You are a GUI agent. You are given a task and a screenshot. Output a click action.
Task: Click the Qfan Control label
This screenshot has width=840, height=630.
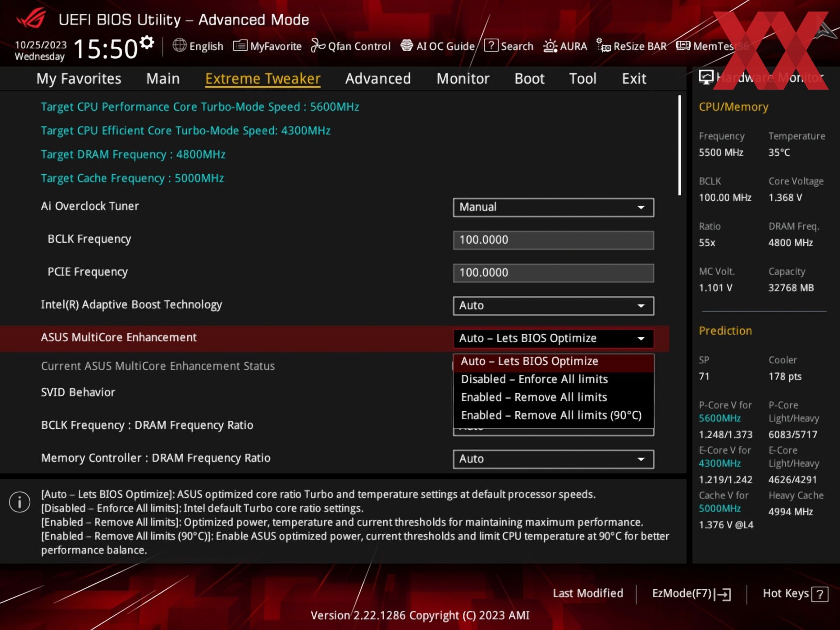click(x=359, y=46)
